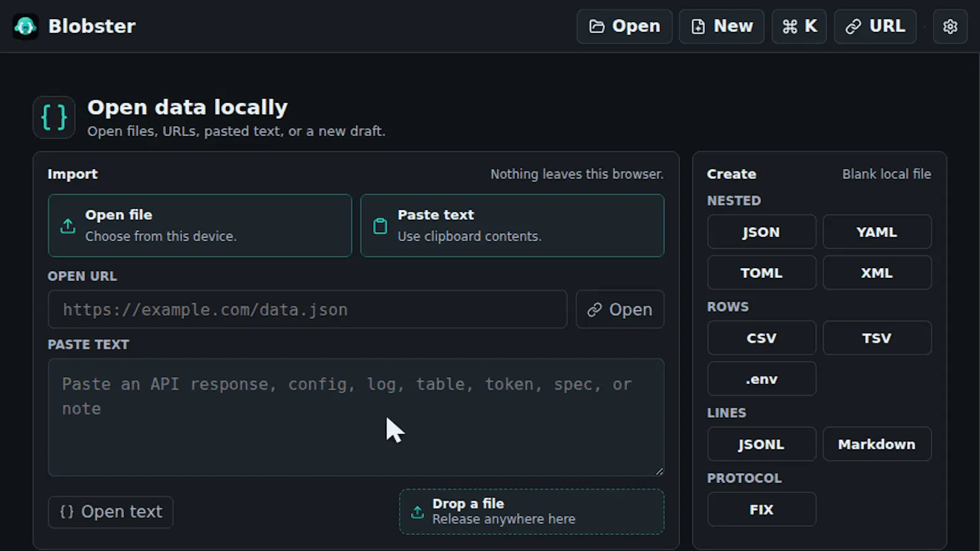Screen dimensions: 980x551
Task: Click the Blobster logo icon
Action: point(25,26)
